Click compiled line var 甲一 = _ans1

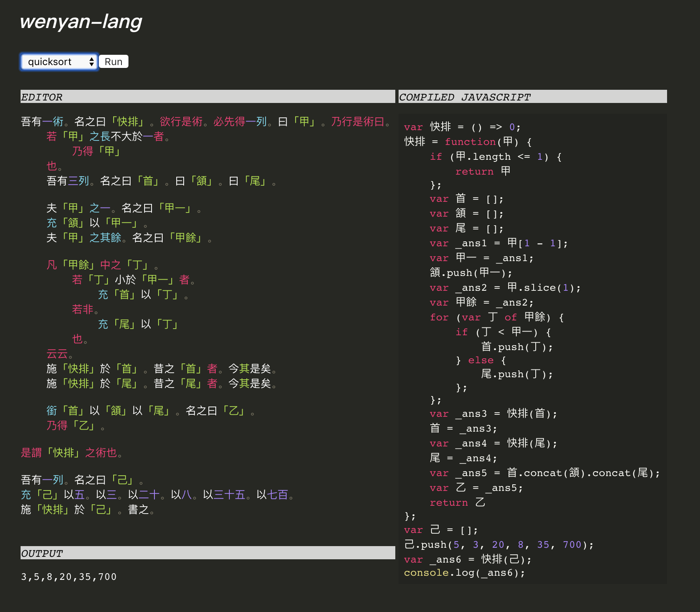(x=481, y=258)
